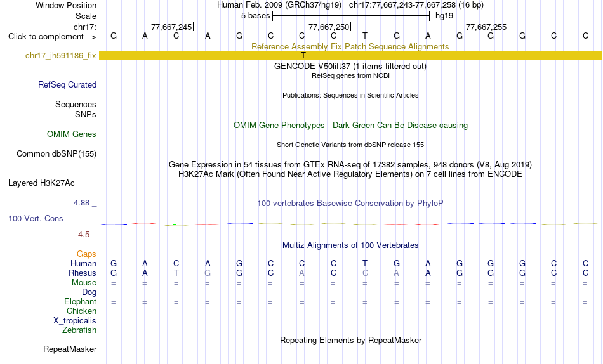Image resolution: width=603 pixels, height=364 pixels.
Task: Click the T mismatch on the yellow fix patch bar
Action: (x=303, y=55)
